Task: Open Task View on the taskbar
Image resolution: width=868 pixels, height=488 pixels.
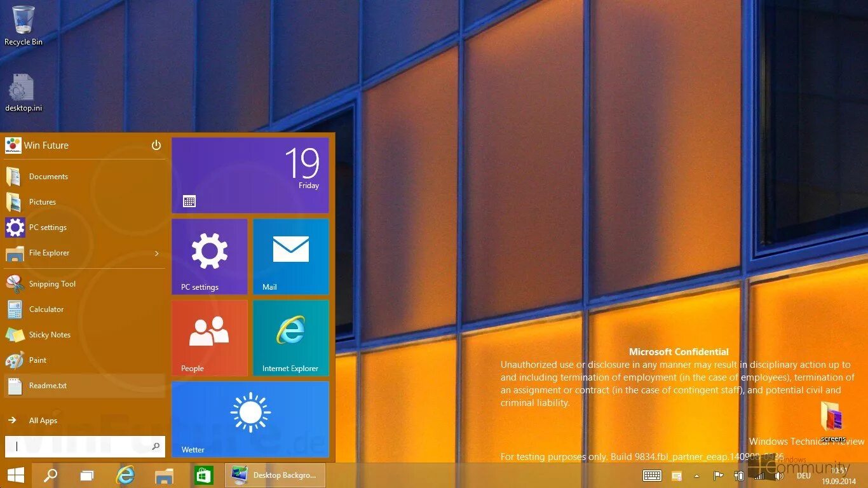Action: click(88, 475)
